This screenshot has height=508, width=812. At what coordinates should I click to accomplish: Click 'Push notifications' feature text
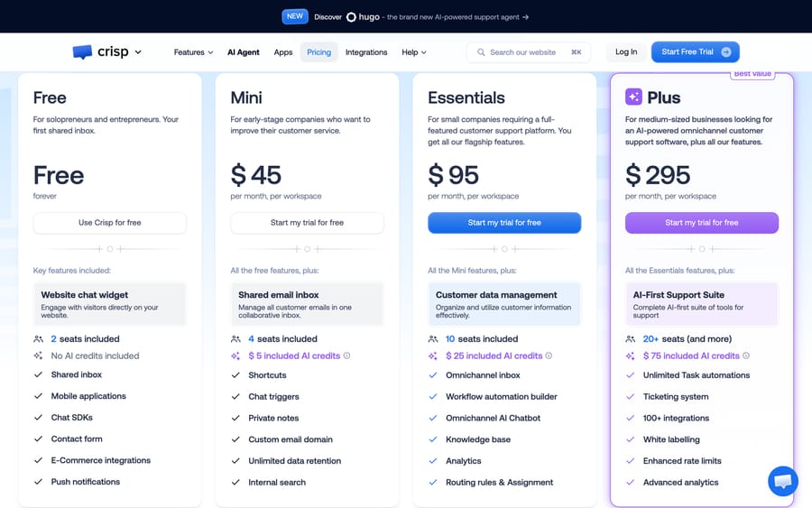(x=86, y=482)
